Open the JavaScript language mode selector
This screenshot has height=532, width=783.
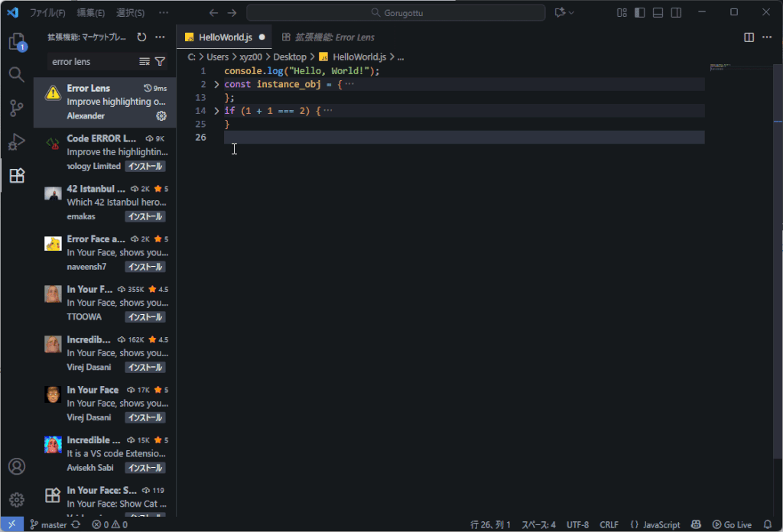(x=661, y=525)
